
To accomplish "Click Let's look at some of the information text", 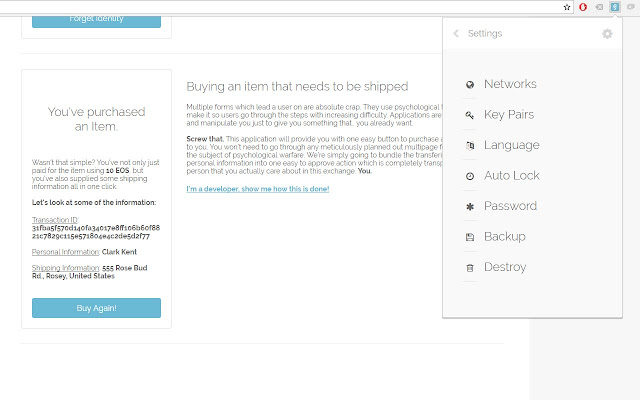I will point(94,202).
